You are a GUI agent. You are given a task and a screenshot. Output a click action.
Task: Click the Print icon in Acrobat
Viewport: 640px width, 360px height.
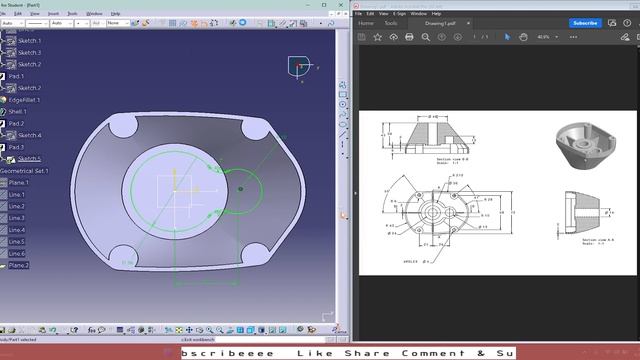409,37
